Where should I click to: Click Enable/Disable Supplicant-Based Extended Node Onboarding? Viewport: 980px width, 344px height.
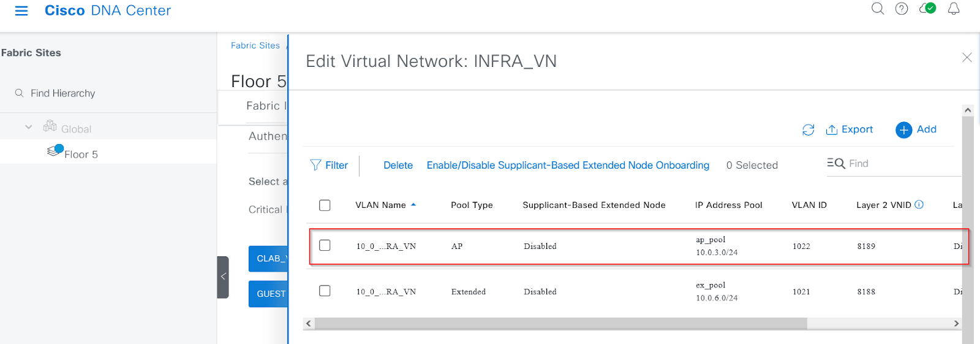[x=568, y=165]
